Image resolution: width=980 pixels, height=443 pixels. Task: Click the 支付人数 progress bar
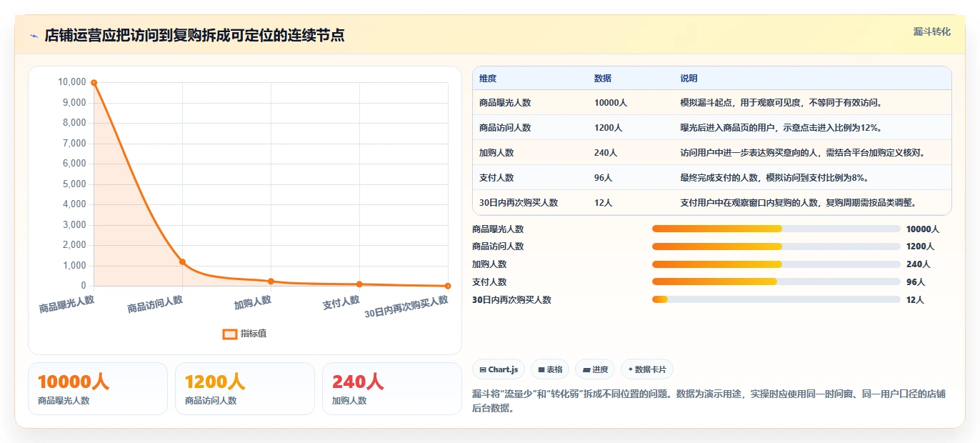tap(776, 282)
